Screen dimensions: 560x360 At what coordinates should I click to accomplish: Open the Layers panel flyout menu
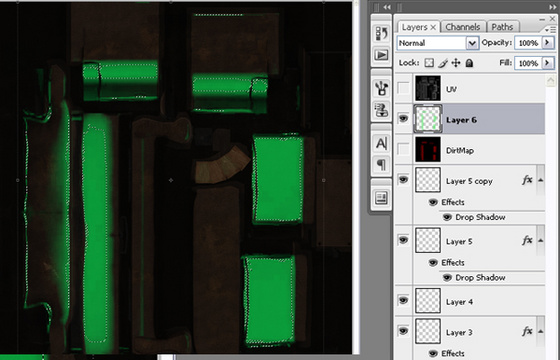(549, 29)
